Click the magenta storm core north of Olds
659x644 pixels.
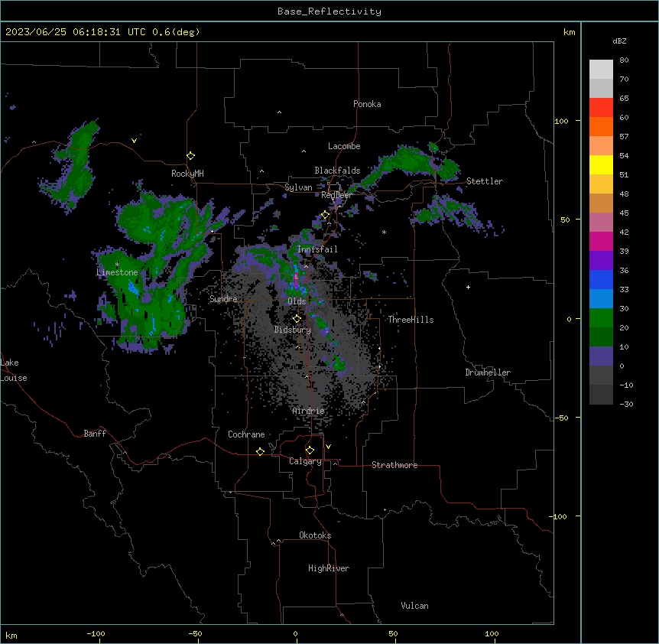296,279
